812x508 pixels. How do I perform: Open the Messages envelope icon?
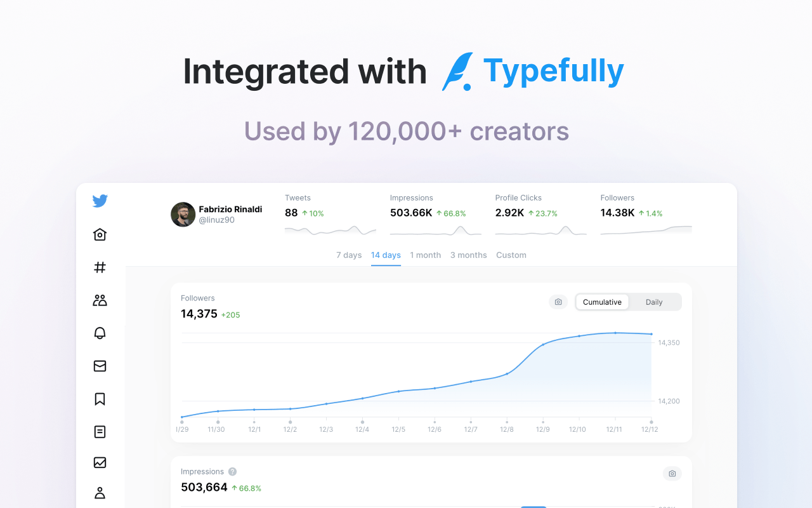click(100, 366)
